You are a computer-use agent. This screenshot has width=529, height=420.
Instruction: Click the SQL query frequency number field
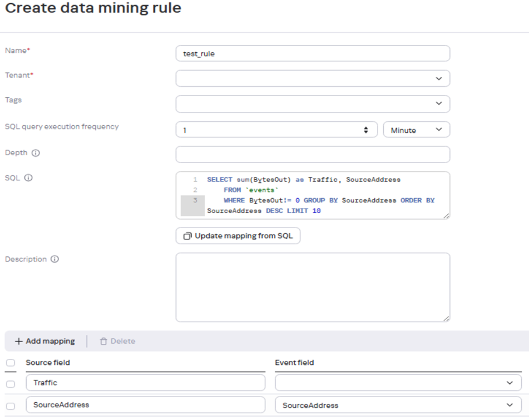(276, 130)
